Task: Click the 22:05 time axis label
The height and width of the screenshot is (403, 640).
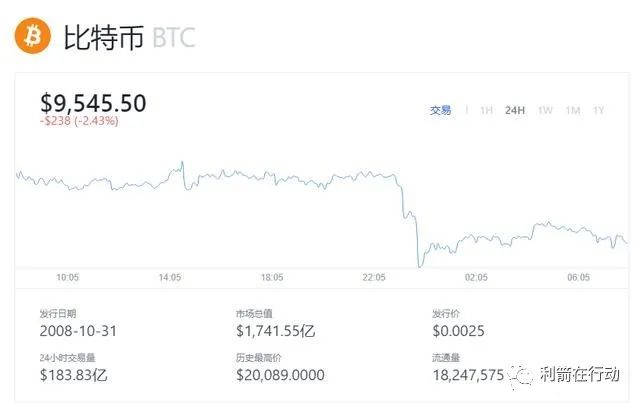Action: pyautogui.click(x=374, y=277)
